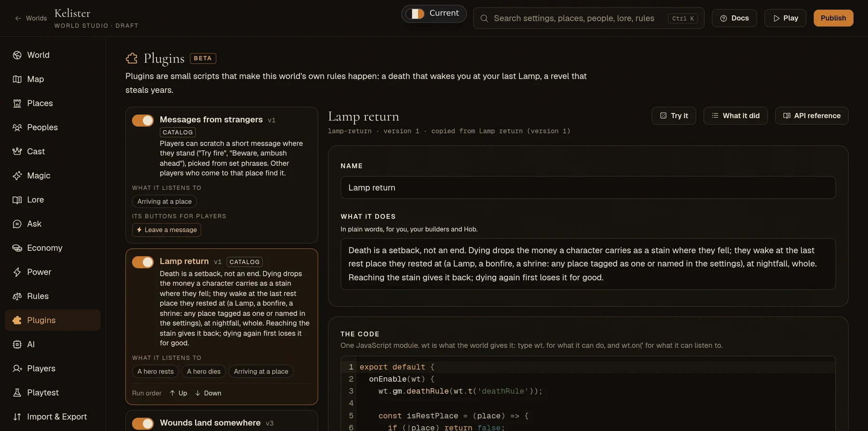
Task: Click the Lore book icon
Action: click(17, 200)
